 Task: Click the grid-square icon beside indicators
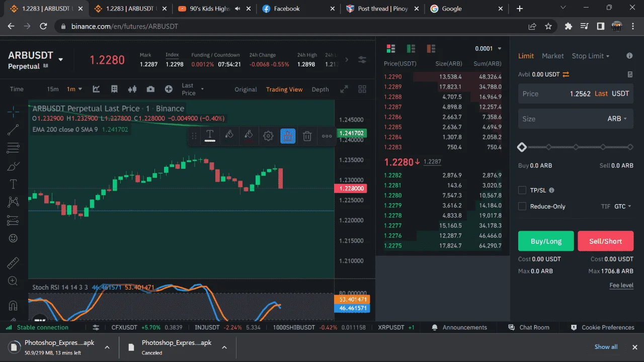coord(114,89)
